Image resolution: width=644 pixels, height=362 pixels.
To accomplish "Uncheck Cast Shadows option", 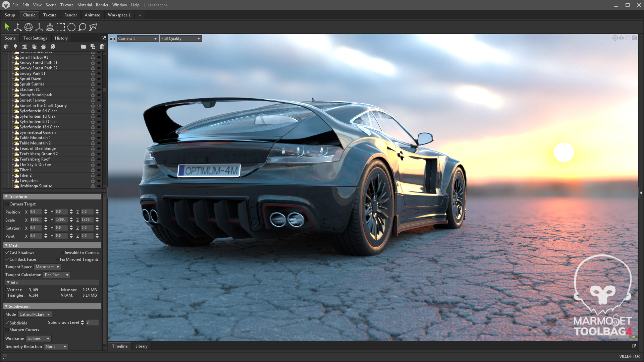I will pyautogui.click(x=7, y=253).
